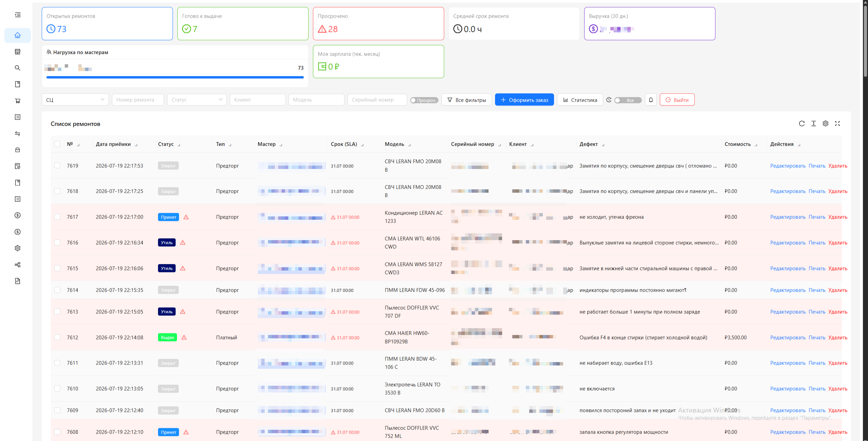Viewport: 868px width, 441px height.
Task: Expand the repairs table to fullscreen
Action: click(x=837, y=124)
